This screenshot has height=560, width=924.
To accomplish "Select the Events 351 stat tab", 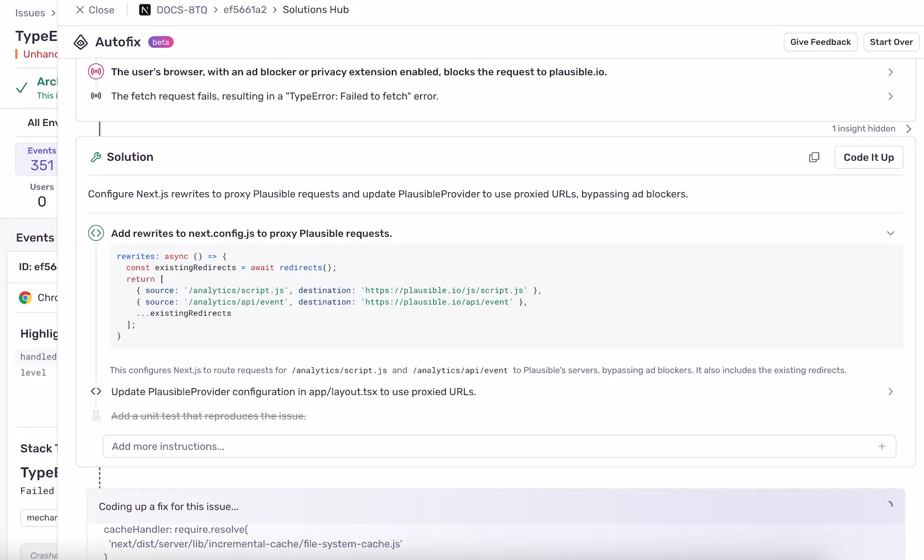I will coord(36,159).
